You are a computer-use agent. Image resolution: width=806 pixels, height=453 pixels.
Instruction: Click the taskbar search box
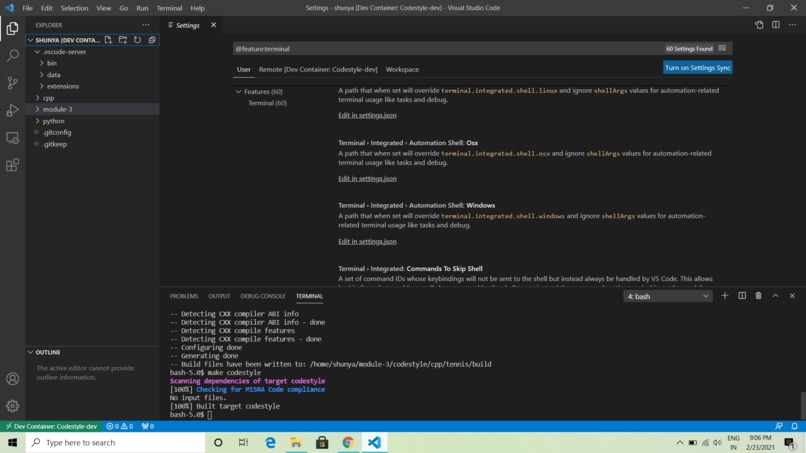point(115,442)
